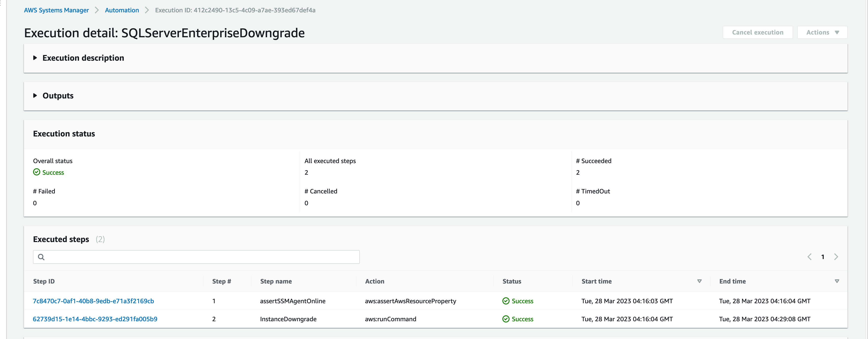Viewport: 868px width, 339px height.
Task: Focus the Executed steps search field
Action: [x=202, y=257]
